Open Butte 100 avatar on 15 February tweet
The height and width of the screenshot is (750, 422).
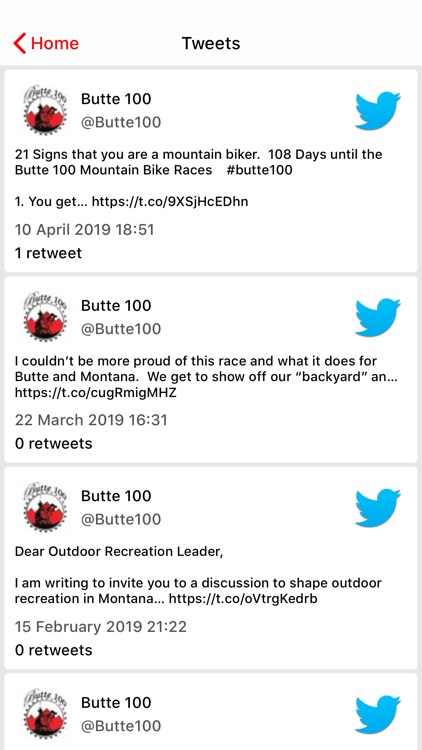[45, 508]
